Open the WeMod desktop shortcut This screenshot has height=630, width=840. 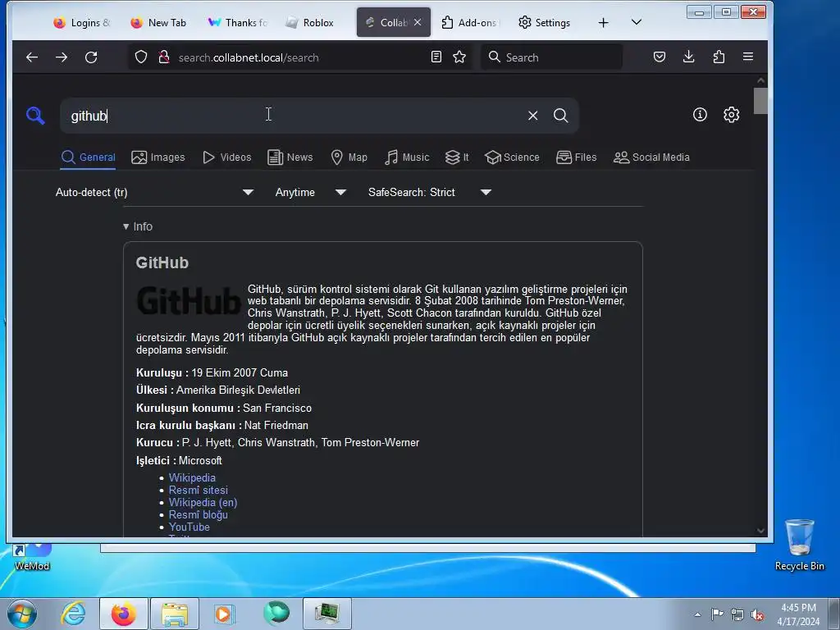32,557
